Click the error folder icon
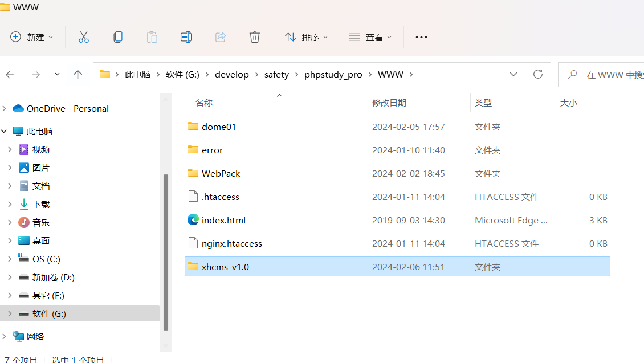Viewport: 644px width, 363px height. (x=193, y=149)
